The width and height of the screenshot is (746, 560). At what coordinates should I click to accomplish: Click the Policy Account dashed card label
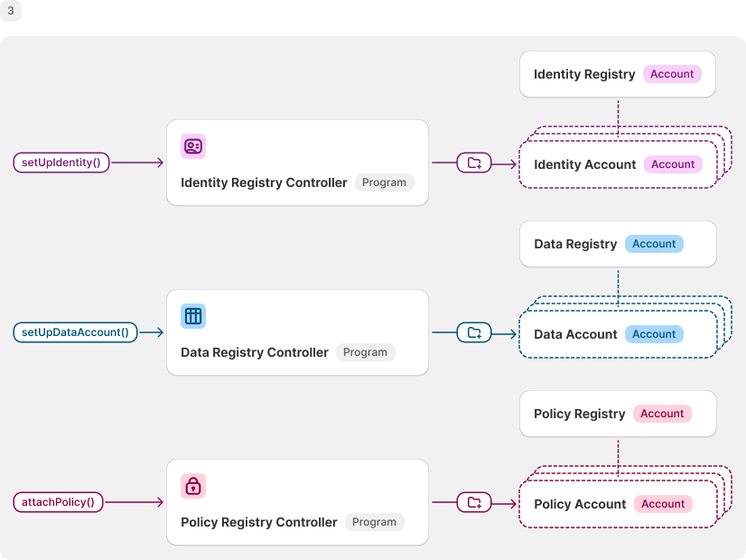(580, 504)
